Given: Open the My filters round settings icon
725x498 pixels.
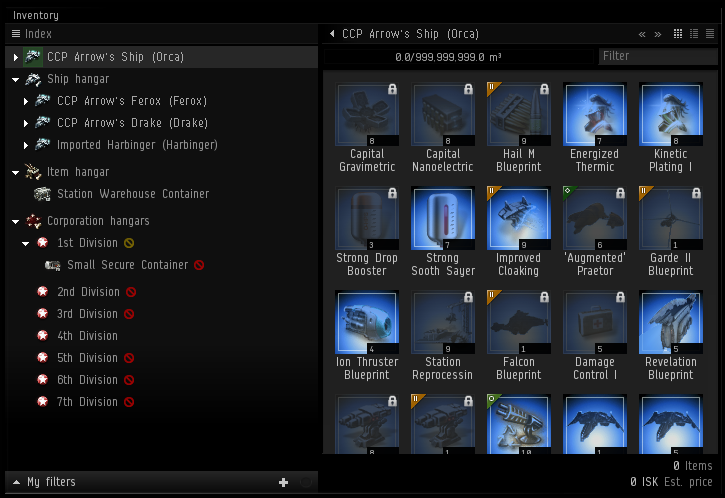Looking at the screenshot, I should 306,482.
